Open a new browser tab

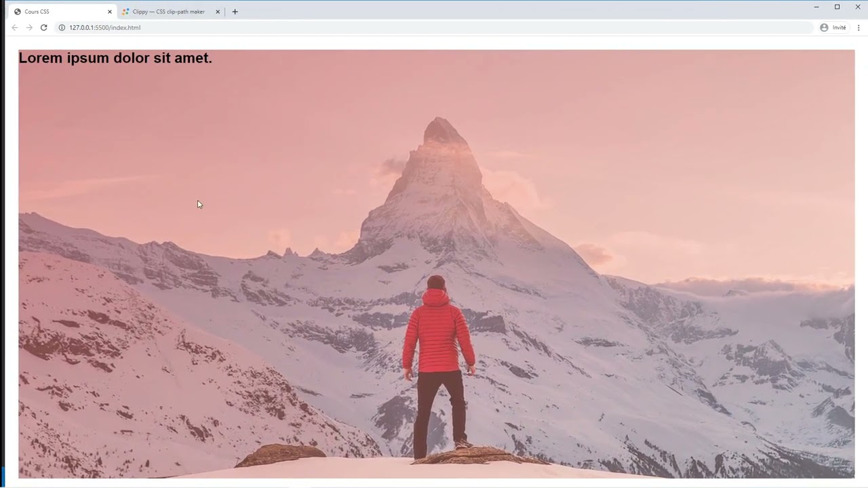coord(235,12)
